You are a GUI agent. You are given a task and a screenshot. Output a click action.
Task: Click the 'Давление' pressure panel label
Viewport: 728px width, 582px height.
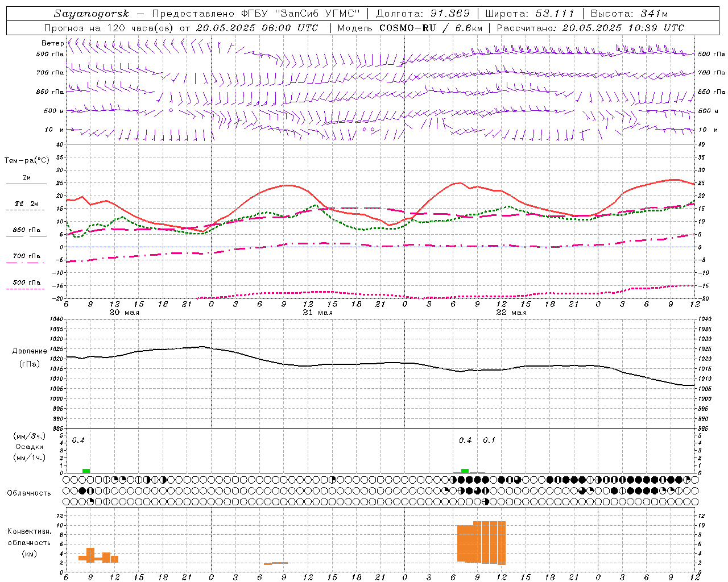pyautogui.click(x=28, y=351)
